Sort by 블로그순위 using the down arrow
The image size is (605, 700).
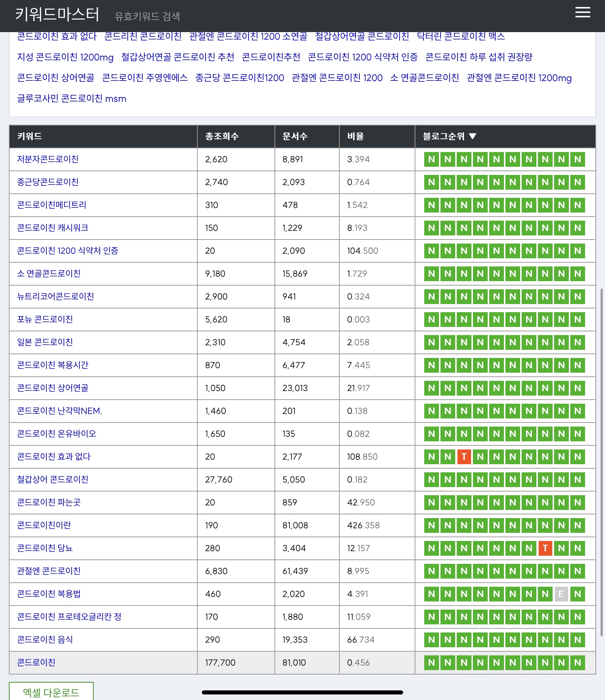[x=473, y=137]
